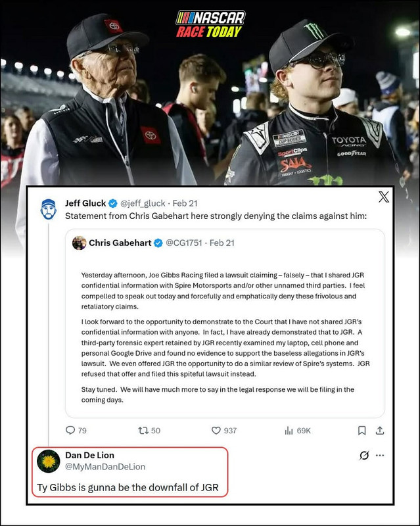This screenshot has width=420, height=526.
Task: Open the @CG1751 handle
Action: click(184, 243)
